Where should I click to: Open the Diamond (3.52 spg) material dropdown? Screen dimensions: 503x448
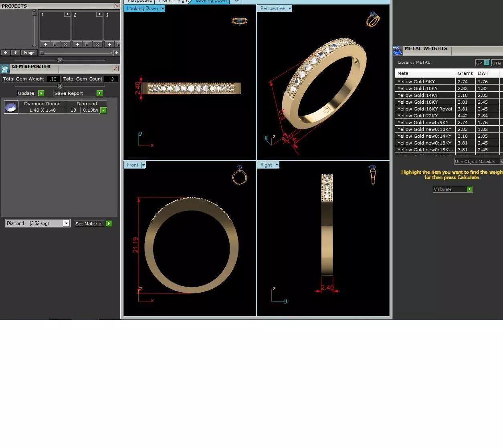tap(66, 223)
